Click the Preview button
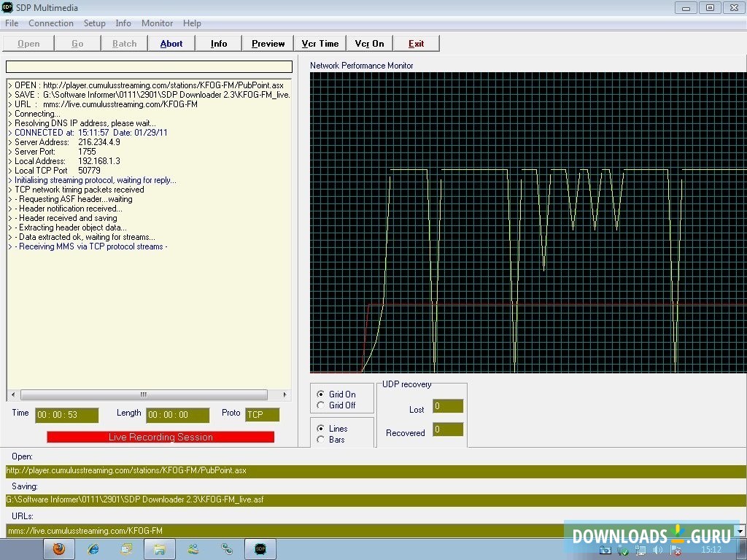This screenshot has width=747, height=560. (x=267, y=43)
